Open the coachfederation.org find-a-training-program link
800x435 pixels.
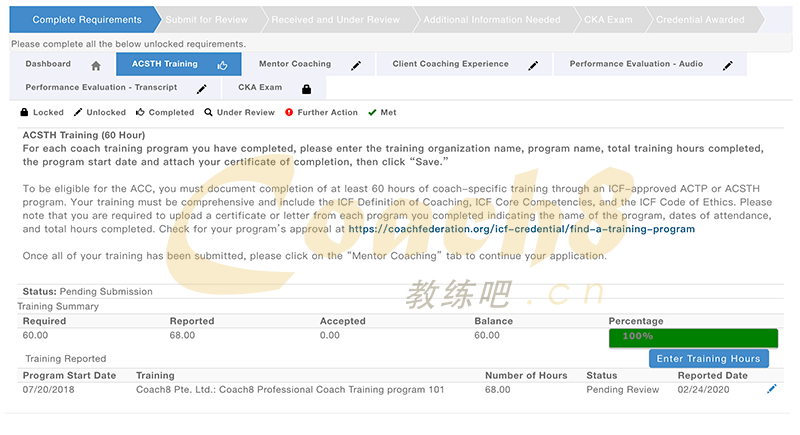[x=521, y=229]
